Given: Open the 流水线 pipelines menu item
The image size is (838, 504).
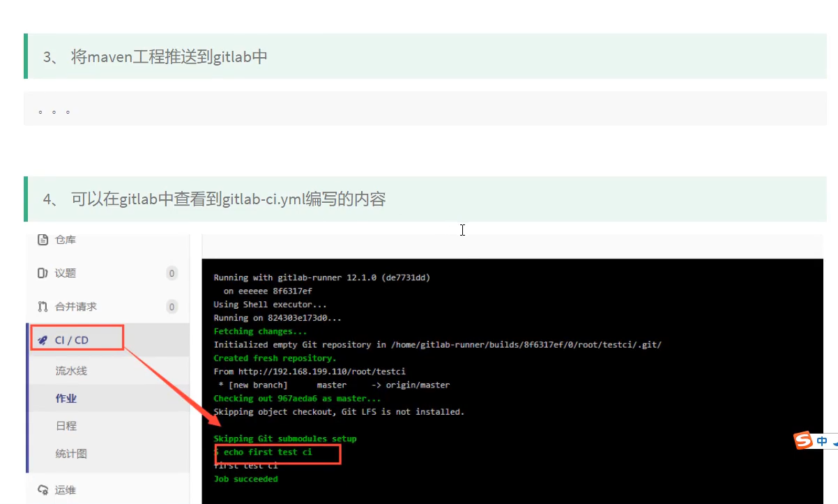Looking at the screenshot, I should 71,371.
